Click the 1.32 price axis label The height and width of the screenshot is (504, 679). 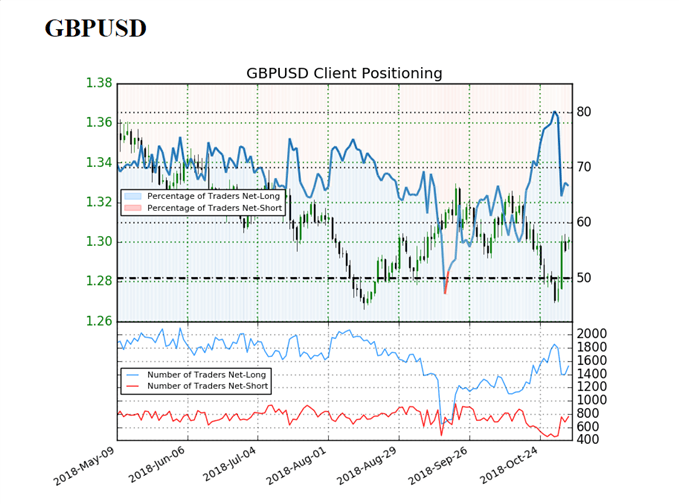point(99,202)
